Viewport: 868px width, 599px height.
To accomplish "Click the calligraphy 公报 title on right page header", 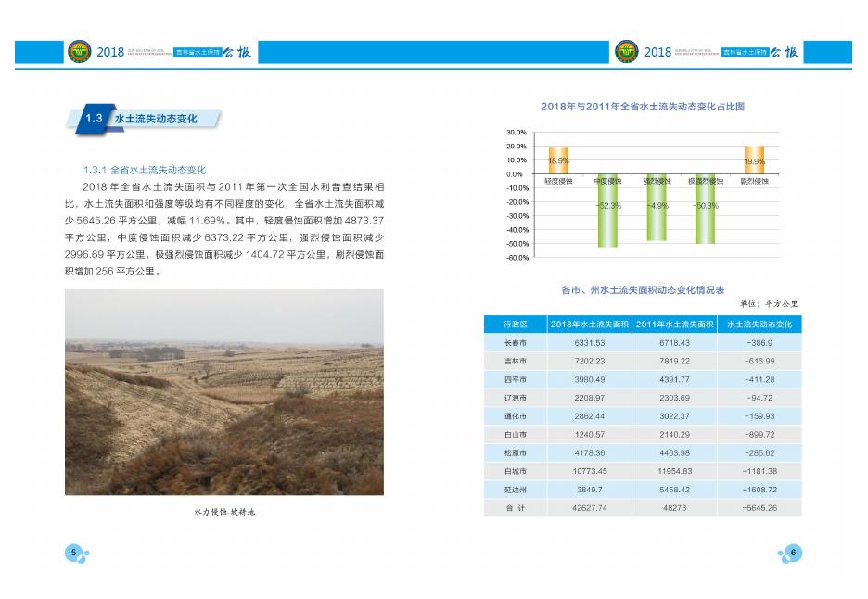I will click(785, 52).
